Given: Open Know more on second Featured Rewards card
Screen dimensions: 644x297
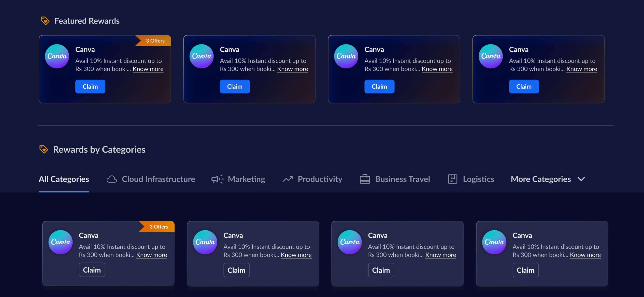Looking at the screenshot, I should click(293, 69).
